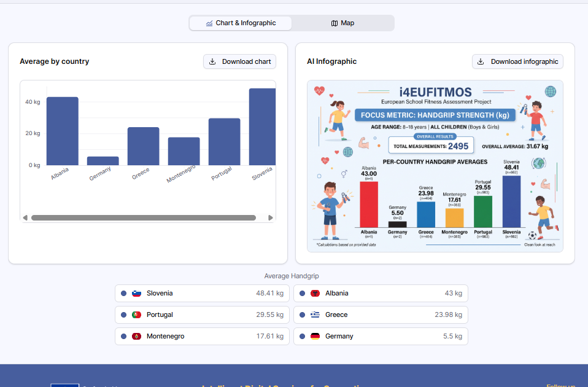
Task: Select the Germany bar in the chart
Action: click(x=103, y=161)
